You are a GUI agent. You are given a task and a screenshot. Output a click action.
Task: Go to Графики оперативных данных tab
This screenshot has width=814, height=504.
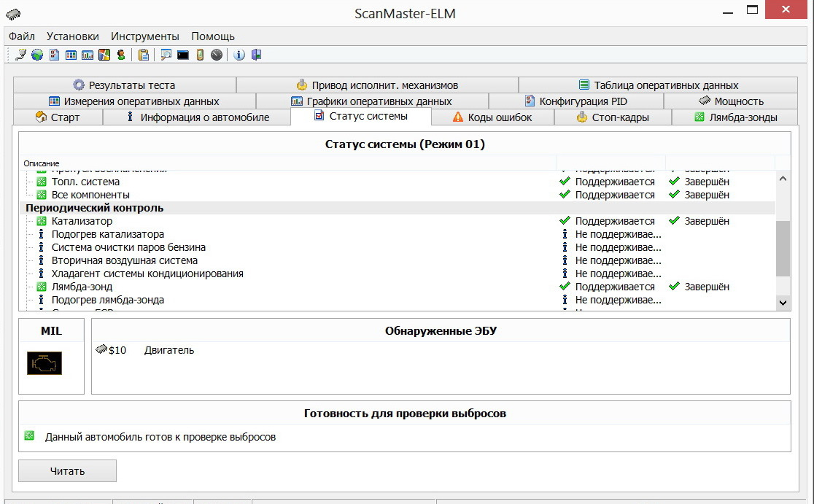coord(371,101)
